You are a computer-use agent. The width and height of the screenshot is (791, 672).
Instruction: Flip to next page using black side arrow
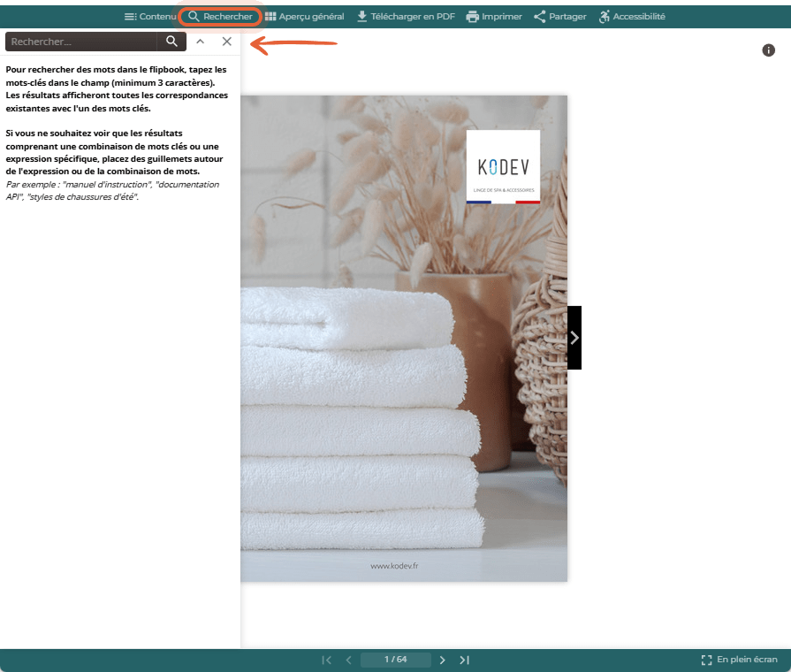pyautogui.click(x=574, y=338)
